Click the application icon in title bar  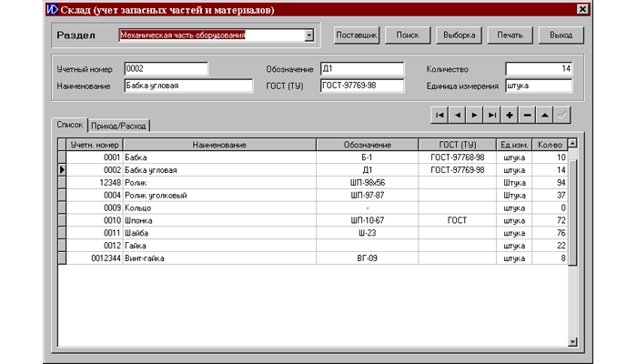coord(53,9)
